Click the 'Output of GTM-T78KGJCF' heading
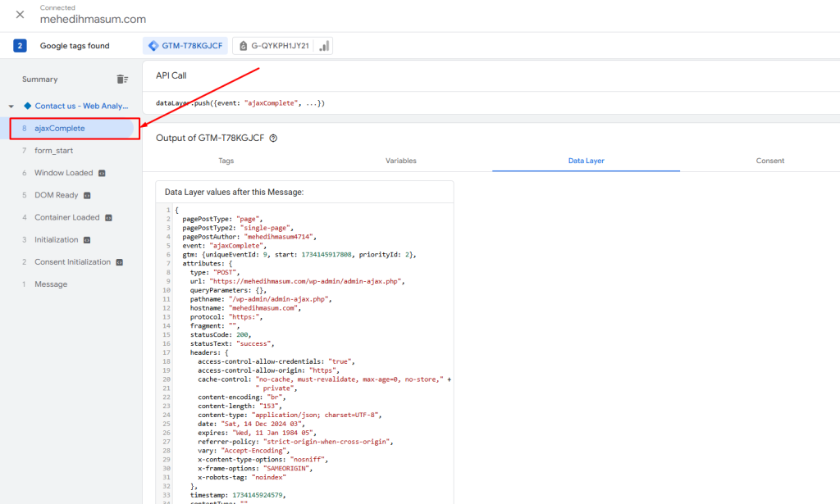Viewport: 840px width, 504px height. click(210, 138)
